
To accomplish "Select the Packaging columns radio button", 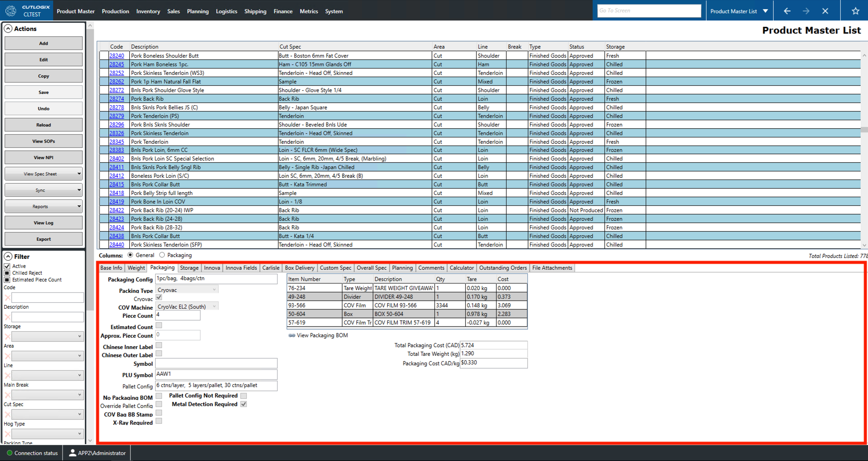I will click(x=162, y=255).
